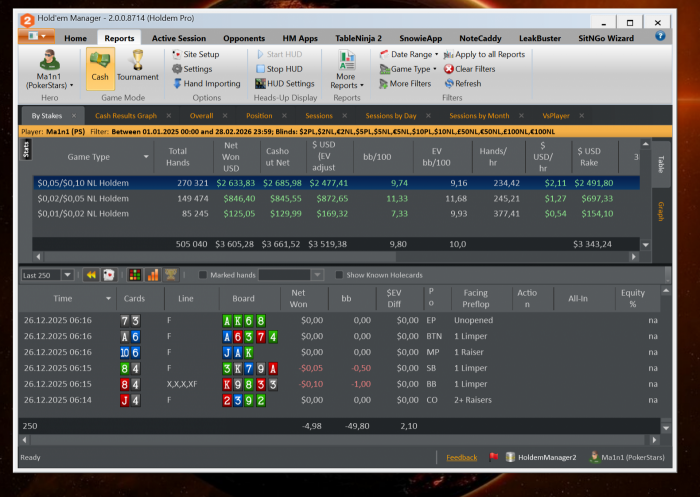Refresh the report
Screen dimensions: 700x497
coord(463,84)
